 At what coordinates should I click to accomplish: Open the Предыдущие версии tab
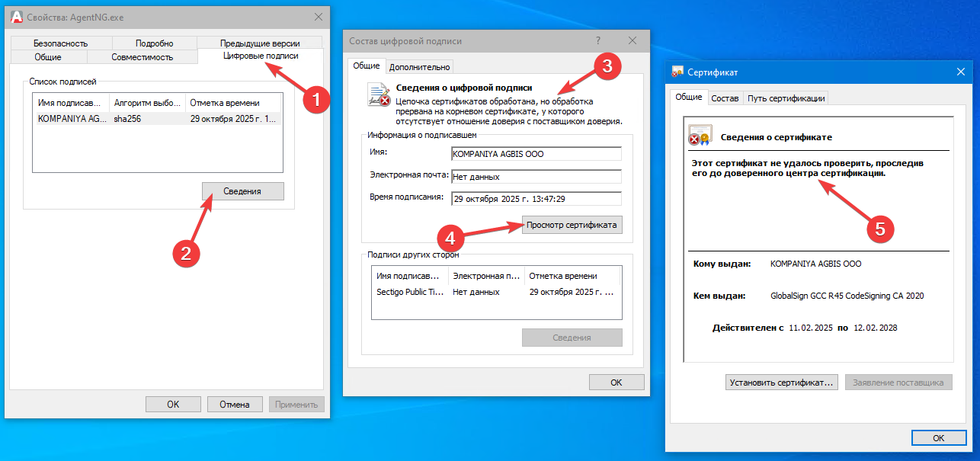[261, 42]
